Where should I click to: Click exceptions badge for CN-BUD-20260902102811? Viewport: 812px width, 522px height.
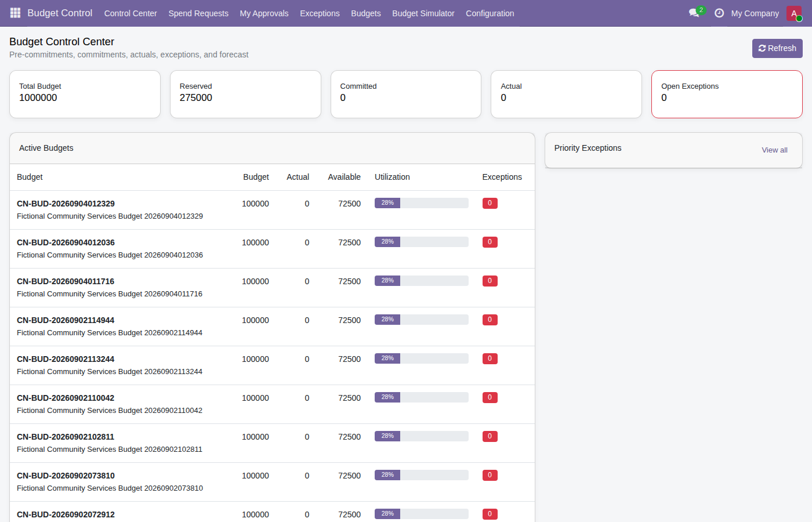(490, 436)
